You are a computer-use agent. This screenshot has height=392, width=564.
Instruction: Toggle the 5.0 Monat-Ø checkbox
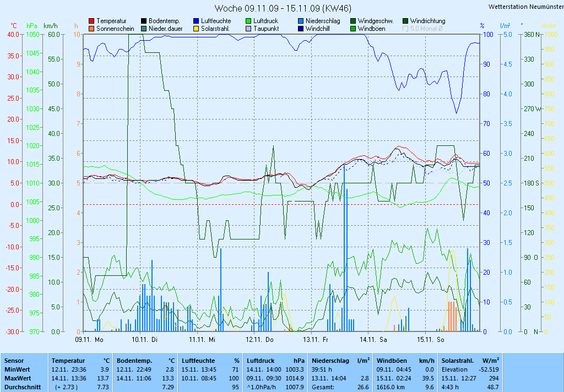coord(405,29)
